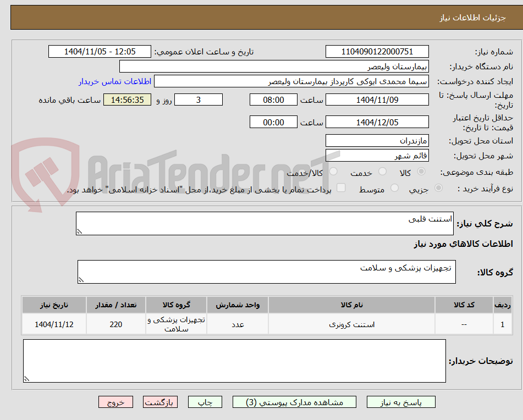The width and height of the screenshot is (523, 420).
Task: Toggle the اسناد خزانه اسلامی payment checkbox
Action: pyautogui.click(x=341, y=187)
